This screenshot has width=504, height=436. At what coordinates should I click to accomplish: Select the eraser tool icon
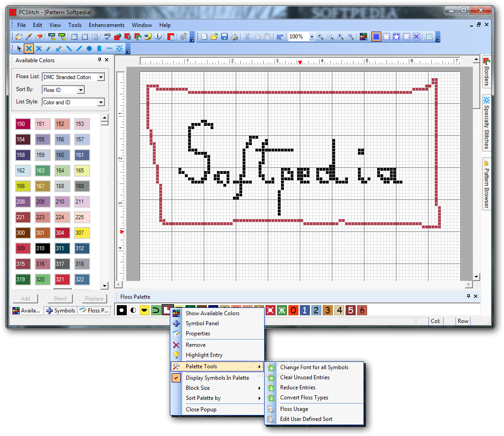pyautogui.click(x=39, y=37)
